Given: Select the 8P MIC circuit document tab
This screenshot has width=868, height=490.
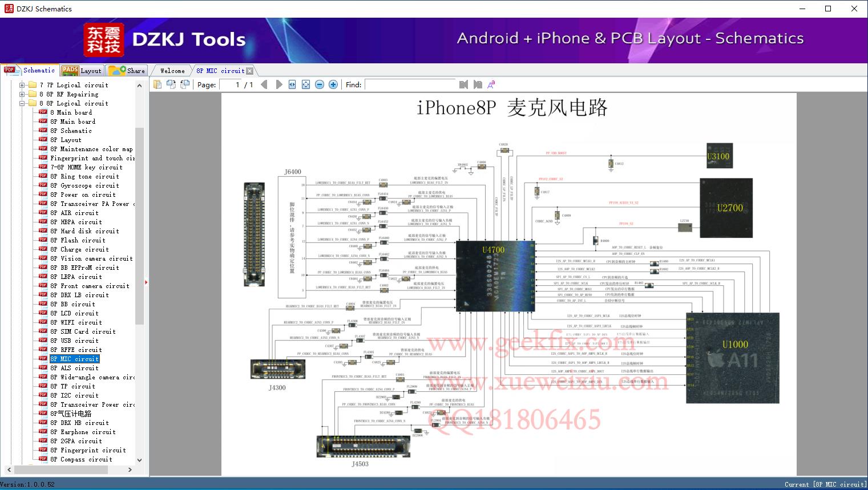Looking at the screenshot, I should point(220,71).
